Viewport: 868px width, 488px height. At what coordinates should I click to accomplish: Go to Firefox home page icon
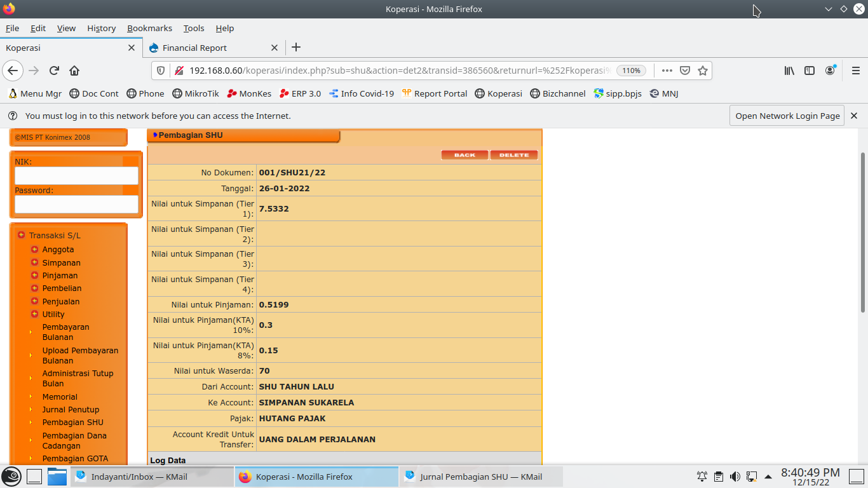(x=74, y=71)
